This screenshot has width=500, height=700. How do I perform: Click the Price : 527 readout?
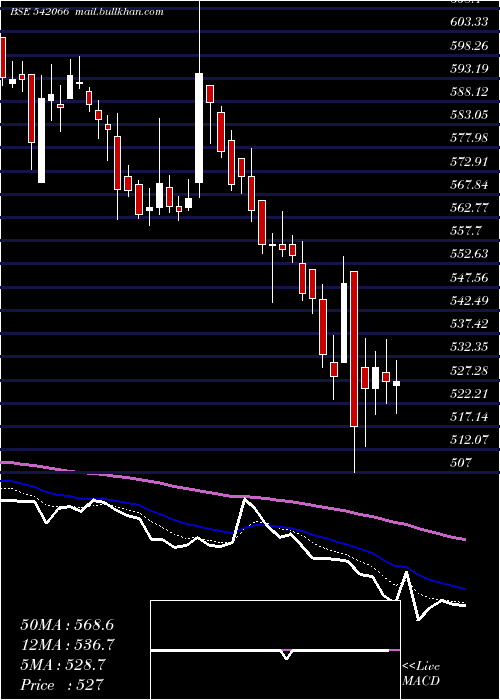point(62,684)
